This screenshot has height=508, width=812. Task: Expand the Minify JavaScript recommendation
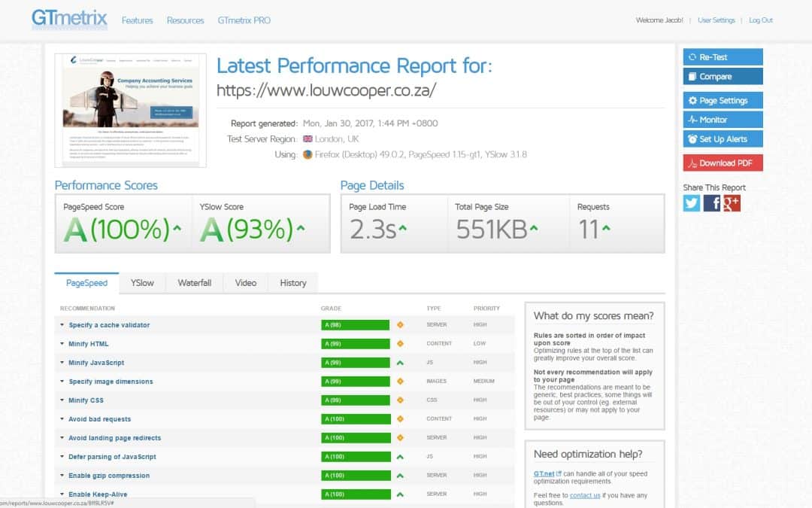coord(96,363)
